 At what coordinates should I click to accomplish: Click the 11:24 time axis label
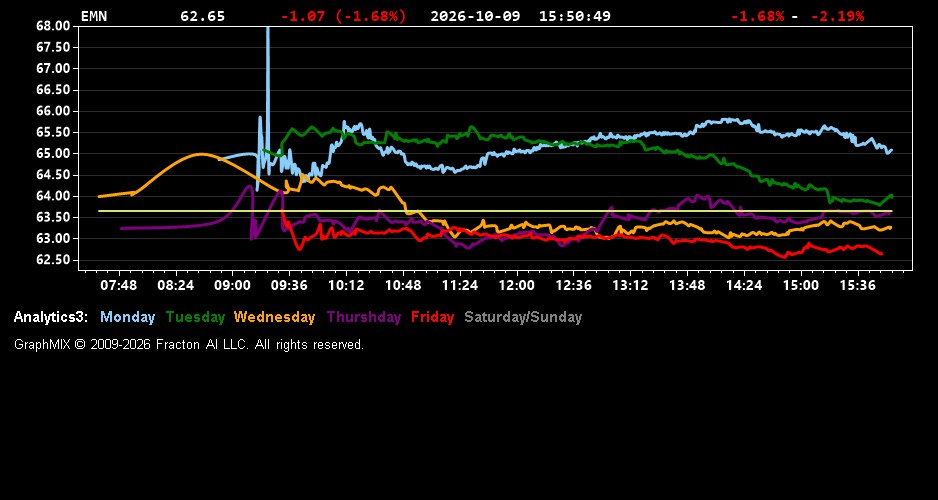coord(459,285)
